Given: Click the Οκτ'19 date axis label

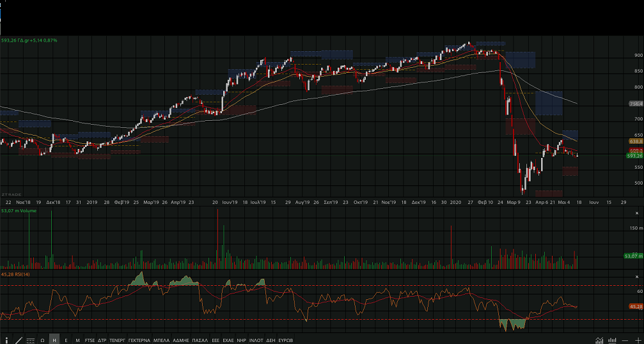Looking at the screenshot, I should click(x=360, y=203).
